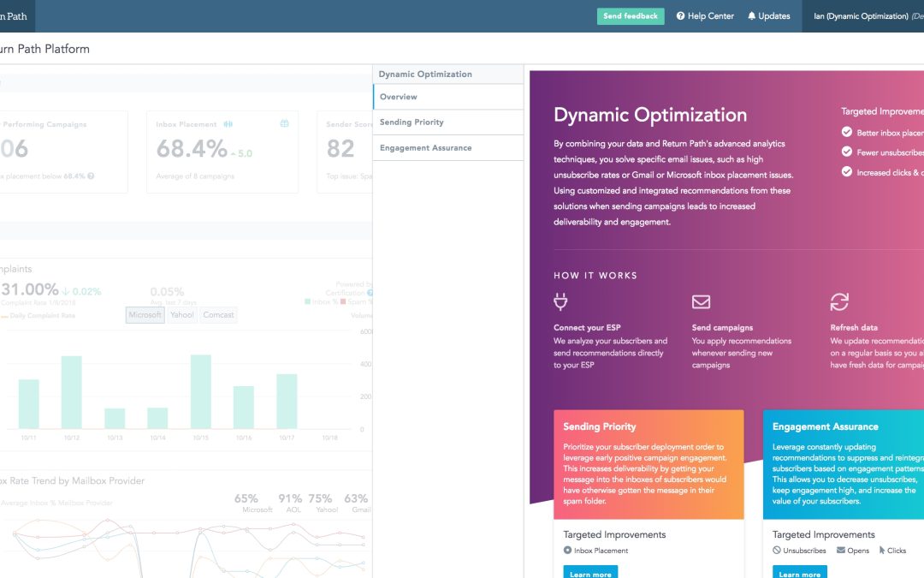Click the Refresh data arrows icon
This screenshot has width=924, height=578.
click(x=839, y=302)
